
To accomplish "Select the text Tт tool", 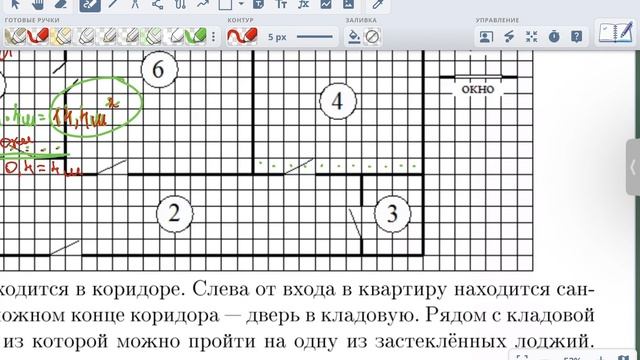I will tap(281, 4).
